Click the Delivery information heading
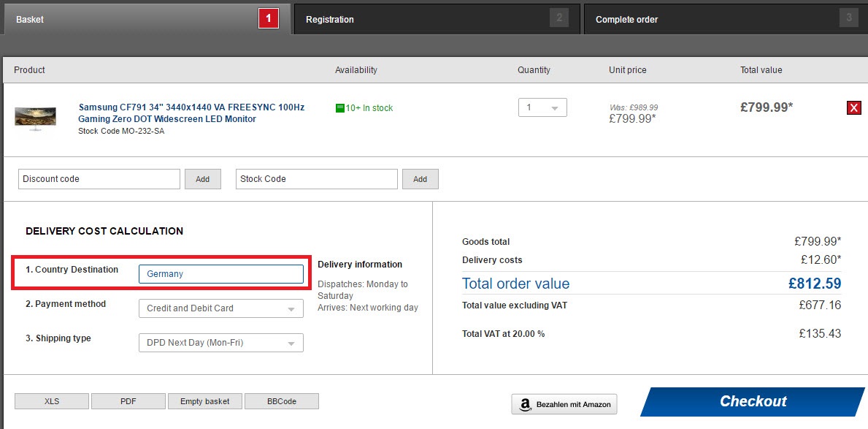The height and width of the screenshot is (429, 868). tap(360, 265)
